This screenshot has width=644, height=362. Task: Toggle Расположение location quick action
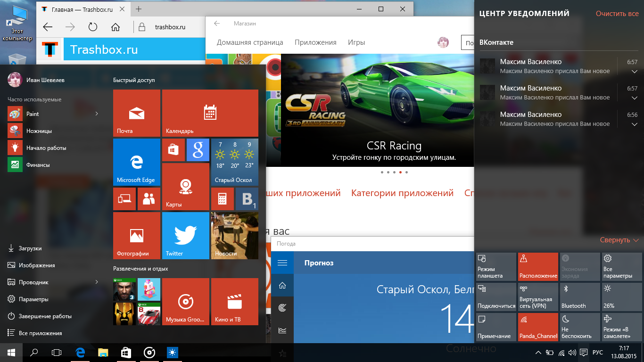click(538, 266)
